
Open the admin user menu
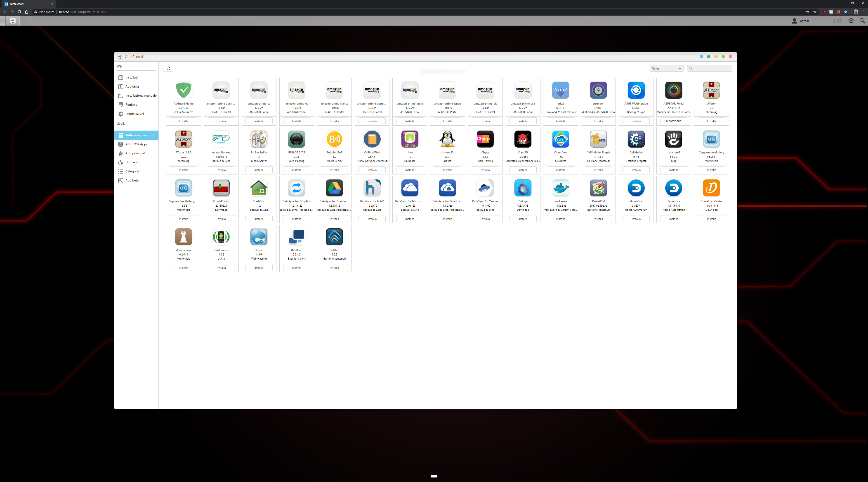point(804,21)
